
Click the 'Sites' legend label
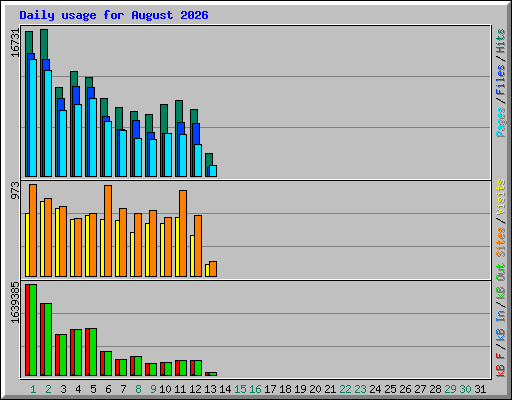(501, 242)
